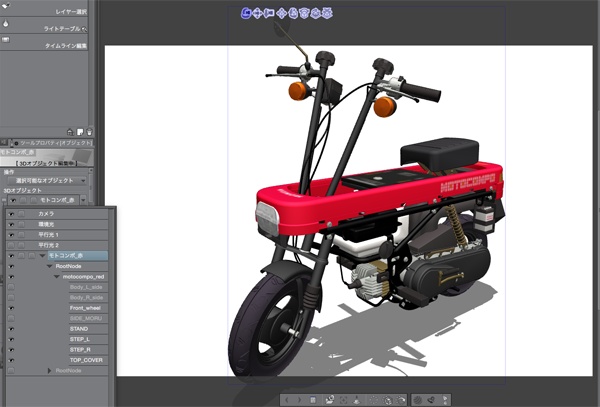Image resolution: width=600 pixels, height=407 pixels.
Task: Open the object list icon in launcher
Action: (313, 400)
